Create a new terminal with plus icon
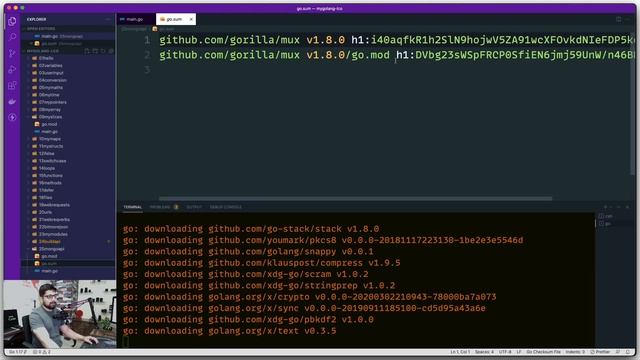Viewport: 640px width, 360px height. (x=606, y=207)
